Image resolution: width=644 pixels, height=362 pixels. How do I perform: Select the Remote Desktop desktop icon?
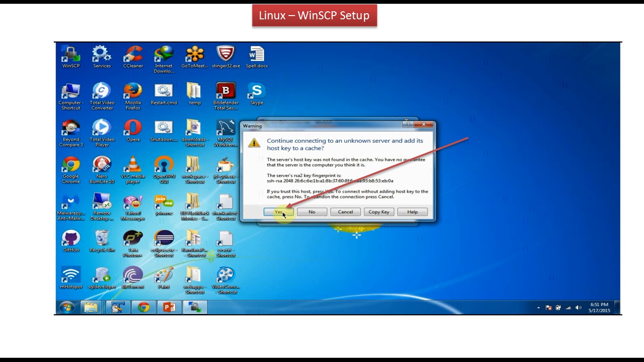point(102,207)
